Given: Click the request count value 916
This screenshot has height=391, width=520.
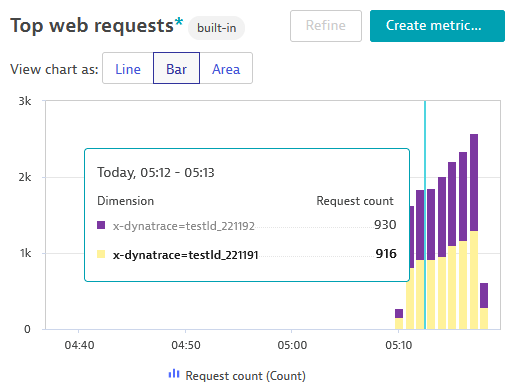Looking at the screenshot, I should coord(386,254).
